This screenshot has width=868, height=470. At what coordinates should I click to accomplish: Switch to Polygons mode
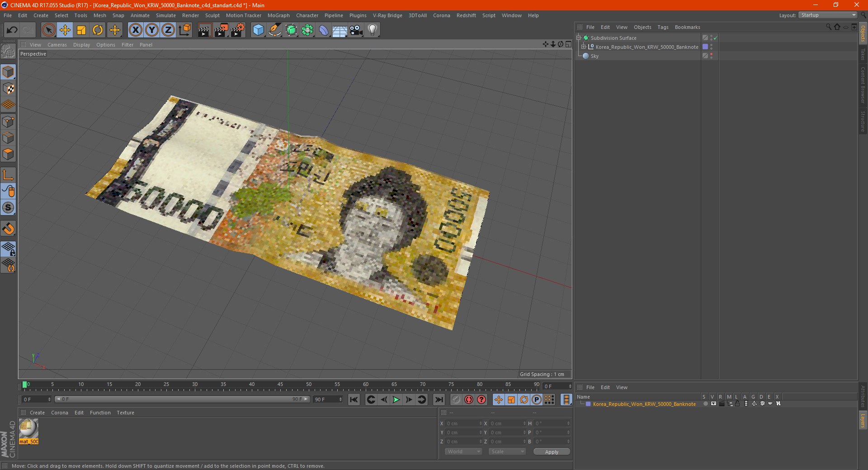point(8,154)
